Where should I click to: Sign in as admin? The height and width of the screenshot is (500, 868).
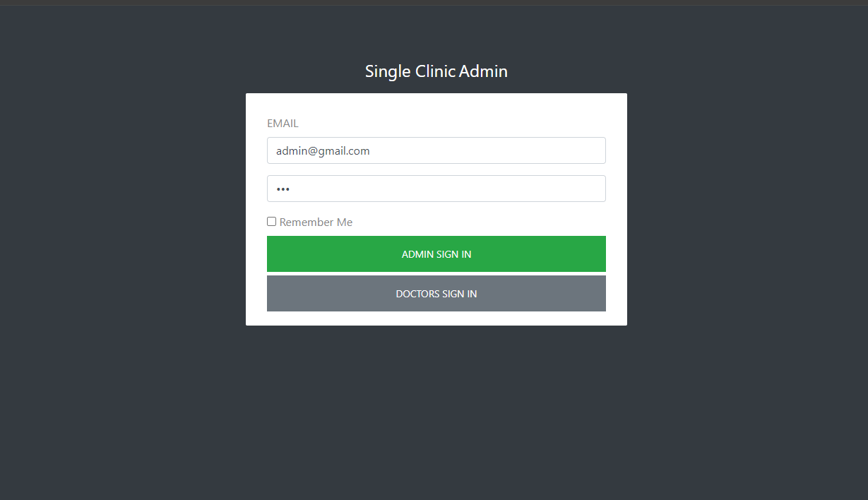pyautogui.click(x=436, y=254)
